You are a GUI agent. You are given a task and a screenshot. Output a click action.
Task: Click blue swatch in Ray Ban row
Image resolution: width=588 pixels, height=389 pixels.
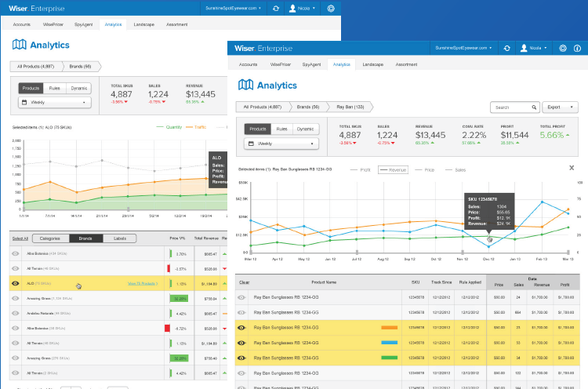point(389,343)
